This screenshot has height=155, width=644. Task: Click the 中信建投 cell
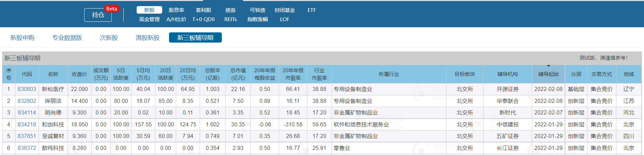(x=508, y=125)
